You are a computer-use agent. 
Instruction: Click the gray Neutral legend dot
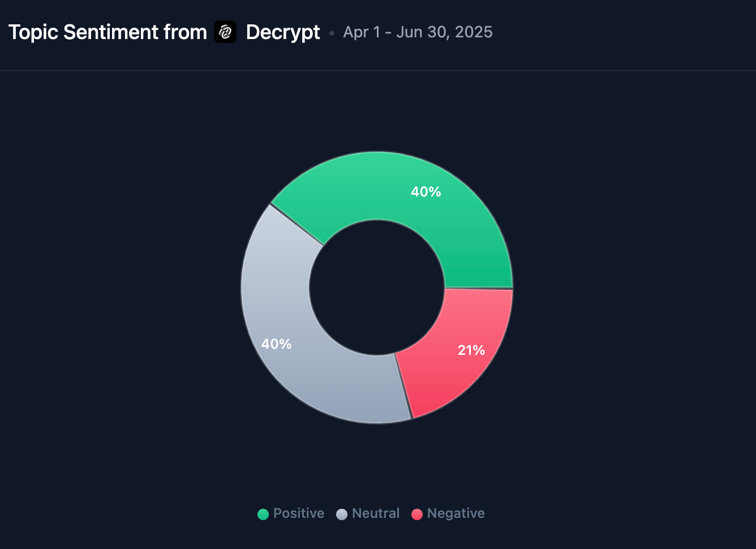pos(342,514)
